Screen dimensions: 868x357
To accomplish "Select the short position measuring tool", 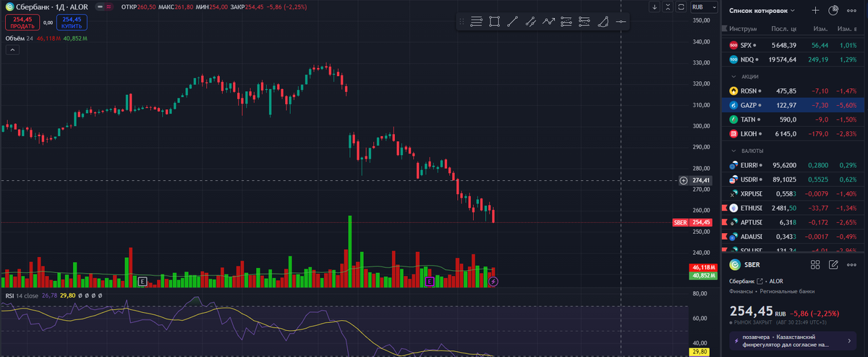I will (x=584, y=22).
